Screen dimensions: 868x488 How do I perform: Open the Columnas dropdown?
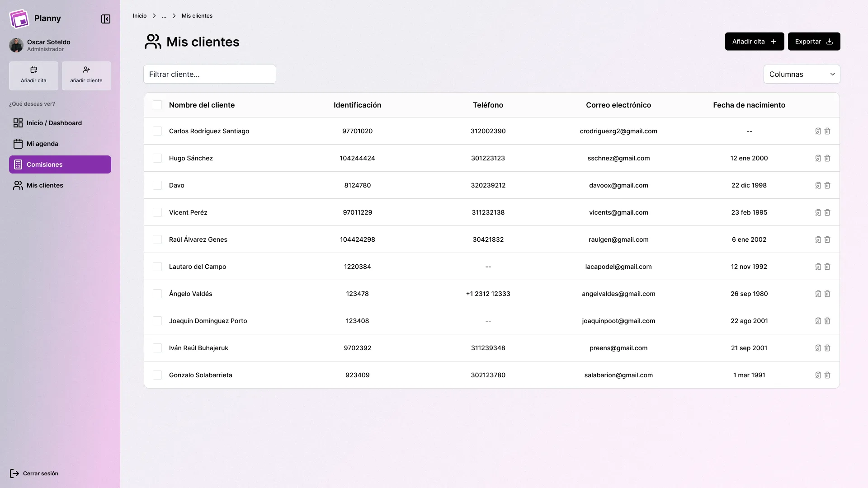tap(801, 74)
